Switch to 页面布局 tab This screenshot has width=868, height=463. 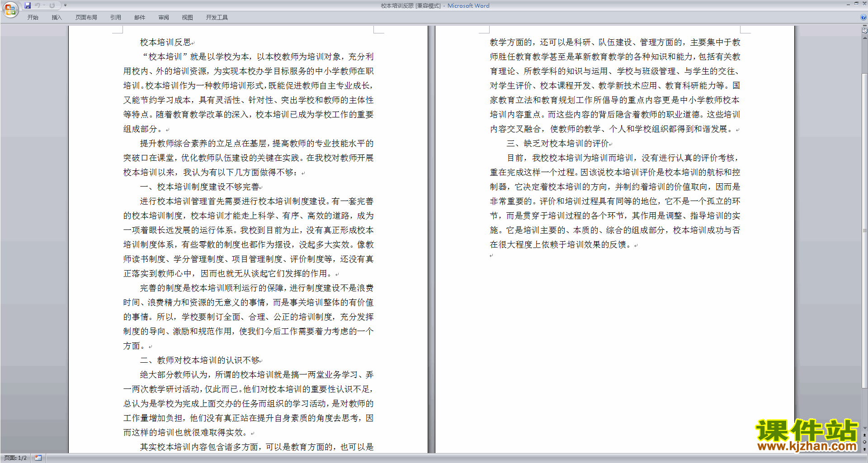coord(86,18)
